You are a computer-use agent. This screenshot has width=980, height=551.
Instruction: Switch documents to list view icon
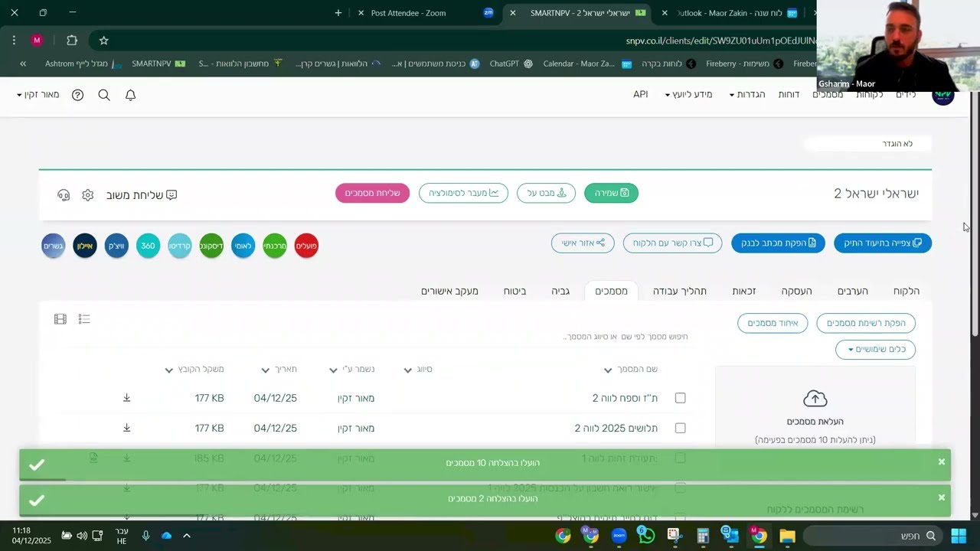[x=84, y=319]
